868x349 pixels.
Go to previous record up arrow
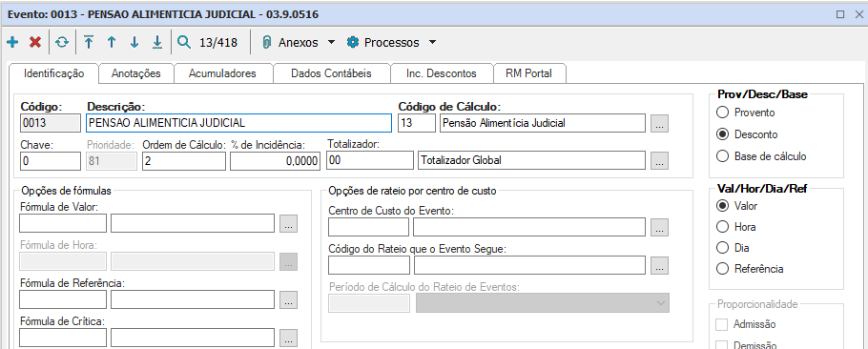[112, 42]
